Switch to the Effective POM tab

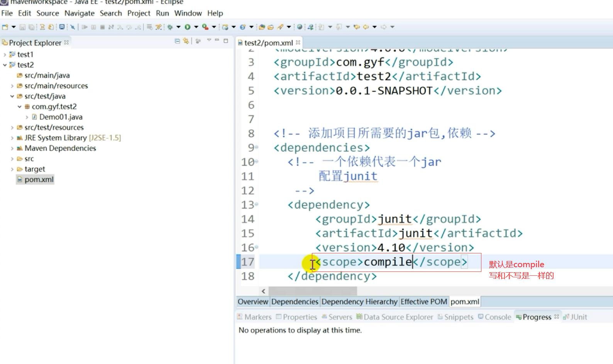pos(424,302)
